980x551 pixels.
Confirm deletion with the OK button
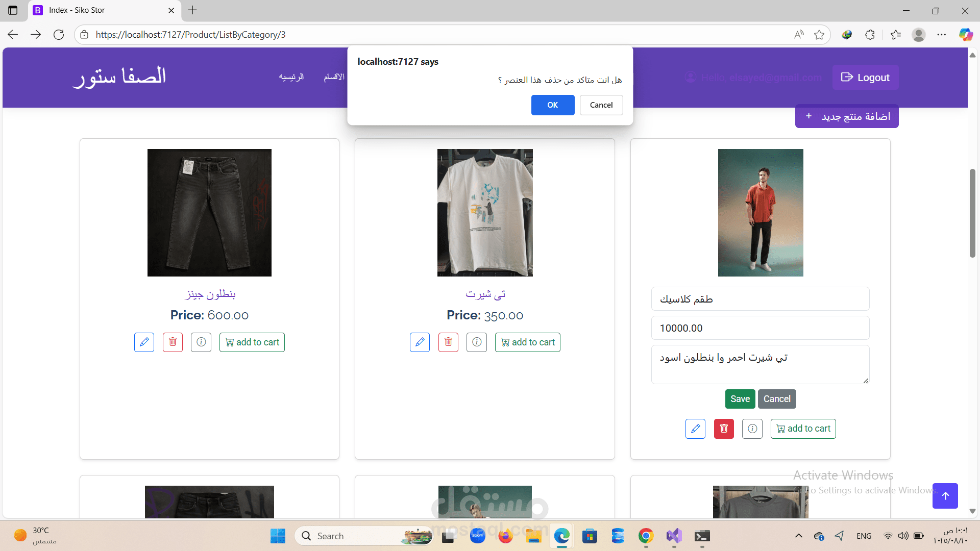(553, 105)
